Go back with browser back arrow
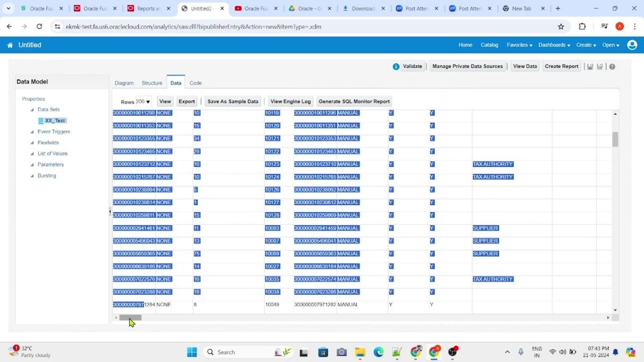The image size is (644, 362). pyautogui.click(x=9, y=27)
